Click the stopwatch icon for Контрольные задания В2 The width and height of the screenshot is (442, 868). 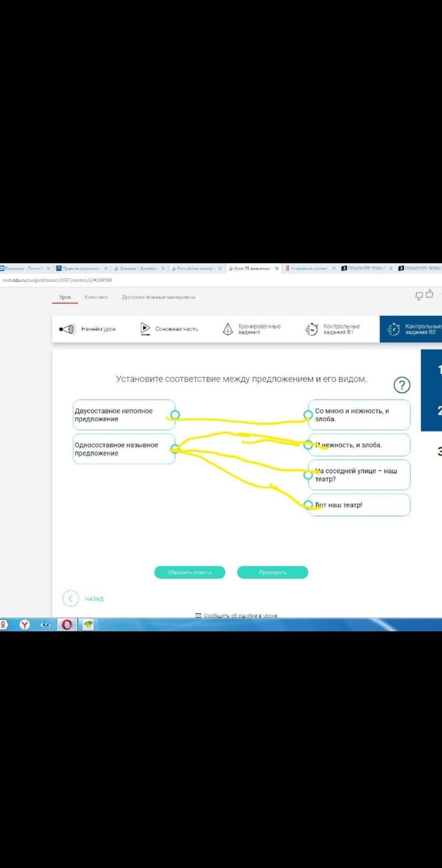pyautogui.click(x=393, y=329)
